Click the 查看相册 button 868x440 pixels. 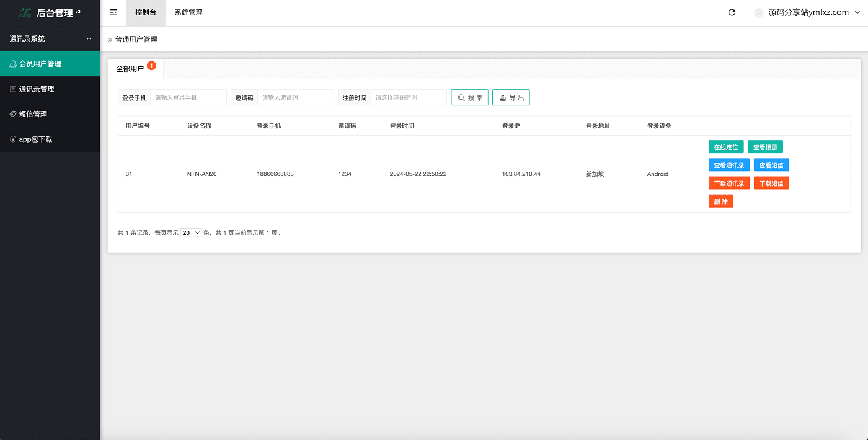tap(765, 147)
